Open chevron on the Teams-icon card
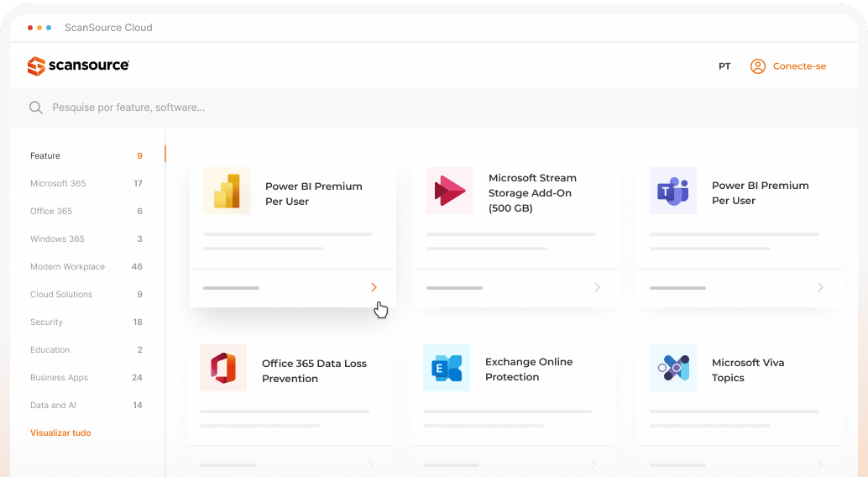The image size is (868, 477). point(820,287)
